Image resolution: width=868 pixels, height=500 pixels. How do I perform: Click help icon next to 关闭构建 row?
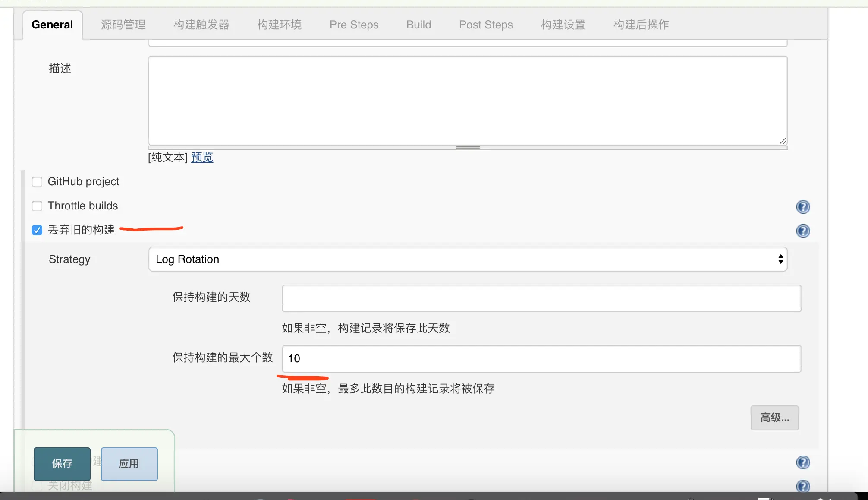point(803,486)
